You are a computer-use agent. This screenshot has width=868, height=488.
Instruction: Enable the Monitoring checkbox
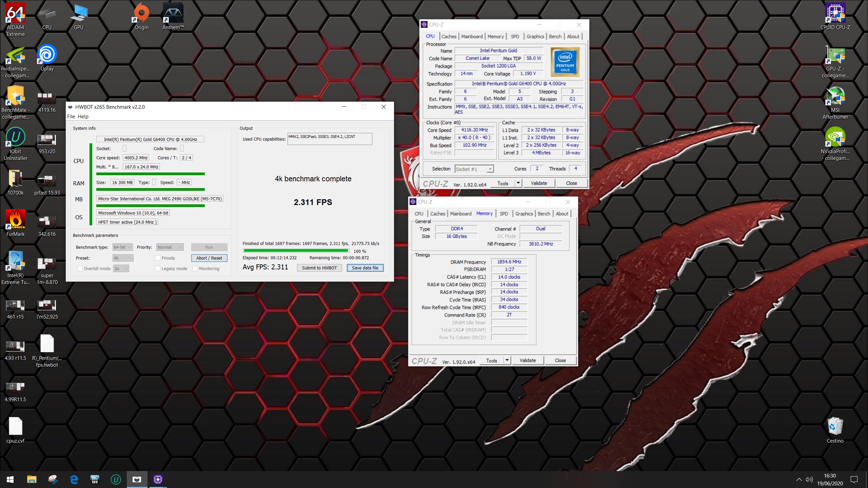(195, 268)
